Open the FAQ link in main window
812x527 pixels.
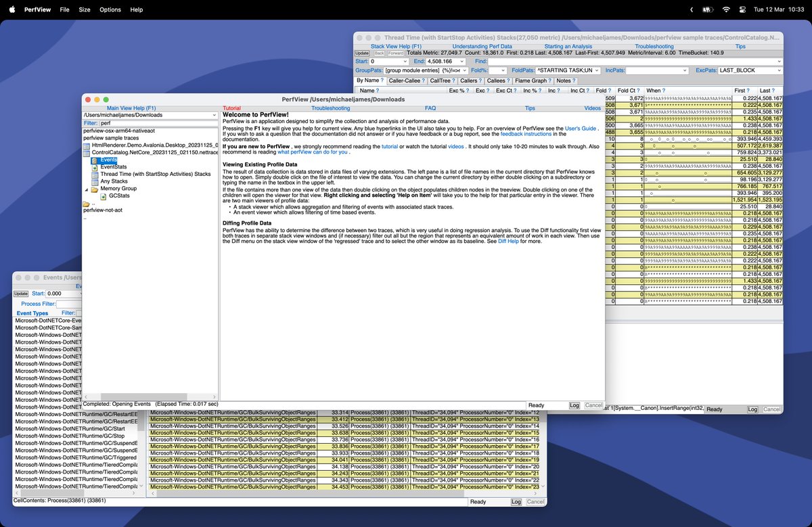pyautogui.click(x=430, y=108)
